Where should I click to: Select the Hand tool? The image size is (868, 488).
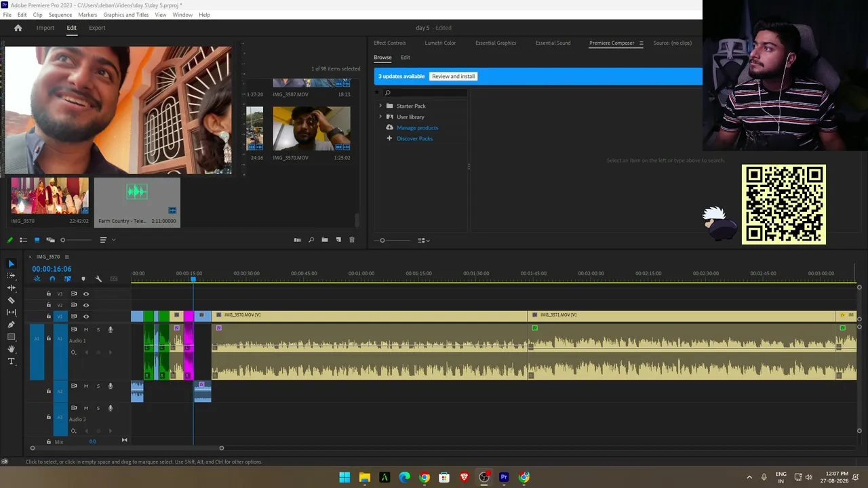pyautogui.click(x=11, y=349)
